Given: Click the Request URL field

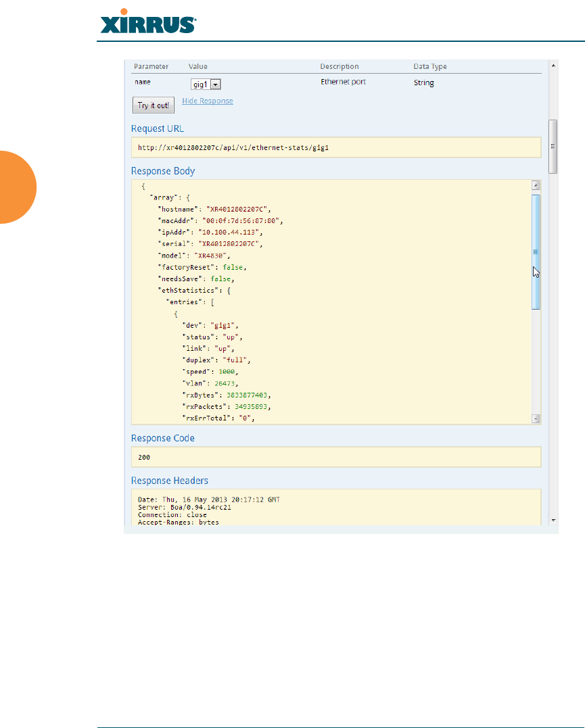Looking at the screenshot, I should 336,147.
